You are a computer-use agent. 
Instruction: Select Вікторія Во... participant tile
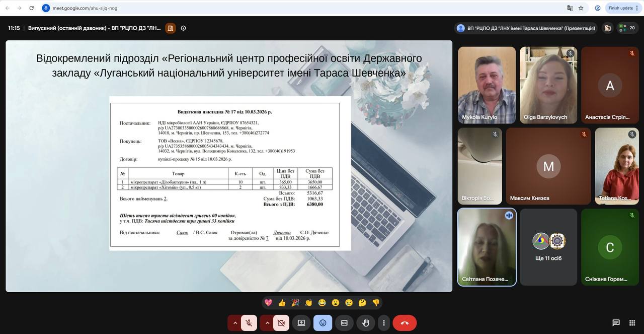[x=480, y=166]
